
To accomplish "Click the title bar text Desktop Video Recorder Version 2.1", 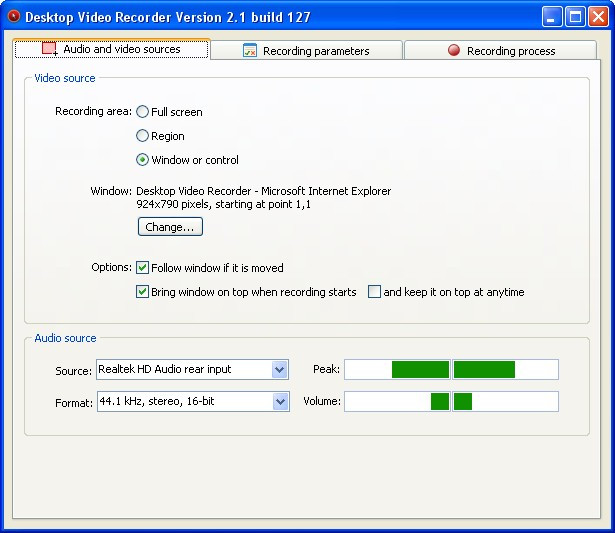I will [x=167, y=17].
